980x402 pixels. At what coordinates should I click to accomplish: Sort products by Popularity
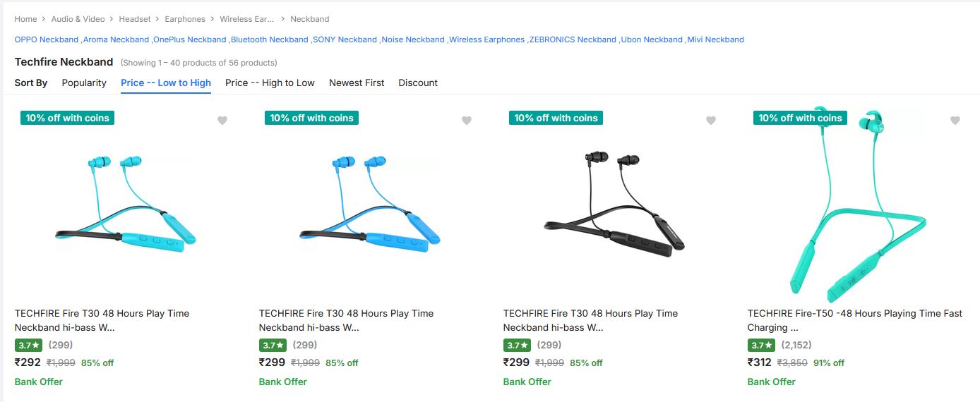click(x=84, y=83)
